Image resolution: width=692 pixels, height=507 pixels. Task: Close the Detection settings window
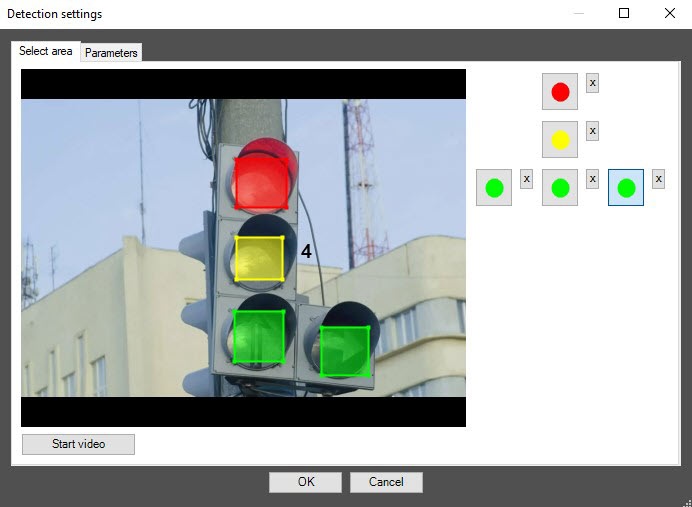(x=669, y=13)
